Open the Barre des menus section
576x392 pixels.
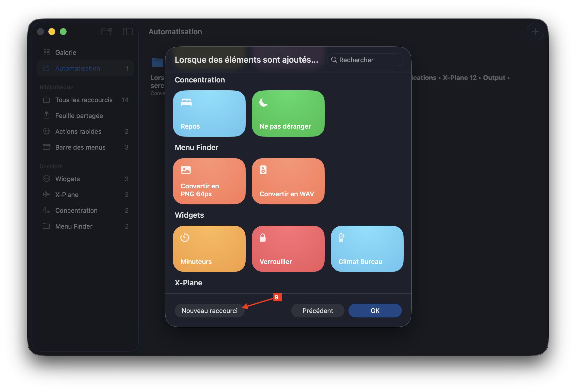(x=80, y=147)
